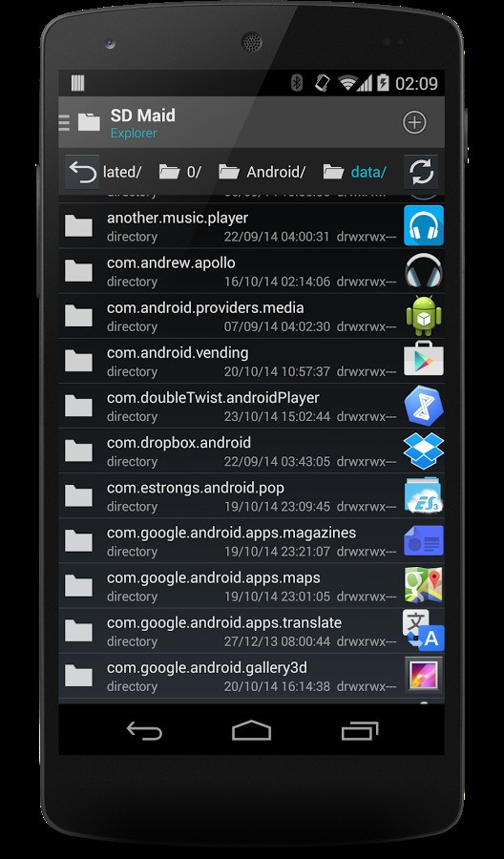Tap the Explorer subtitle

coord(134,133)
